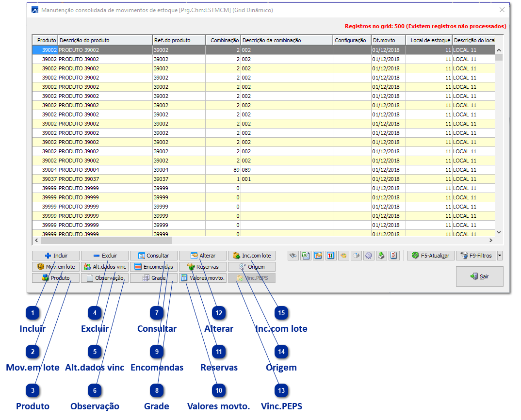Open the F9-Filtros dropdown arrow
Viewport: 521px width, 420px height.
(x=500, y=256)
